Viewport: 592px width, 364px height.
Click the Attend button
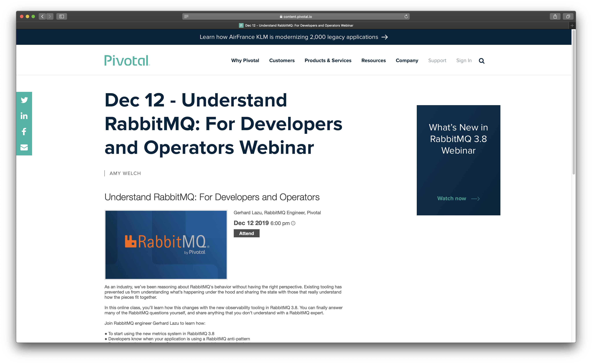(x=247, y=233)
